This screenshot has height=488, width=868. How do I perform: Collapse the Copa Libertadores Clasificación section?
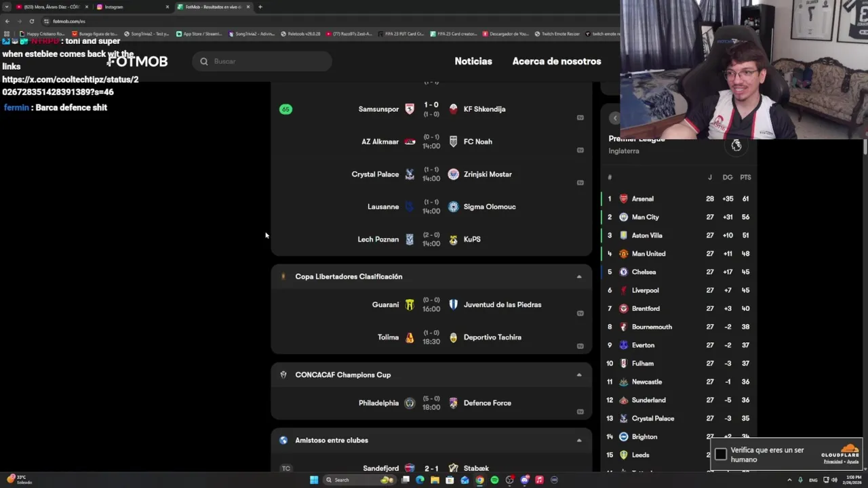[579, 277]
